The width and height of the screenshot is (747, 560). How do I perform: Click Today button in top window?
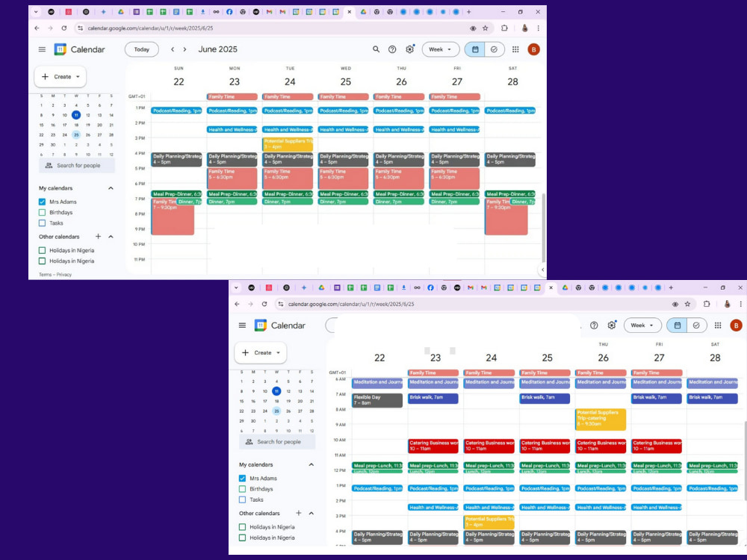pos(141,49)
